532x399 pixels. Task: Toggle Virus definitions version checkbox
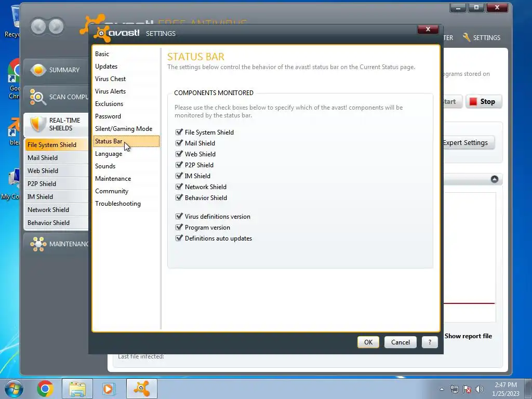[x=179, y=216]
